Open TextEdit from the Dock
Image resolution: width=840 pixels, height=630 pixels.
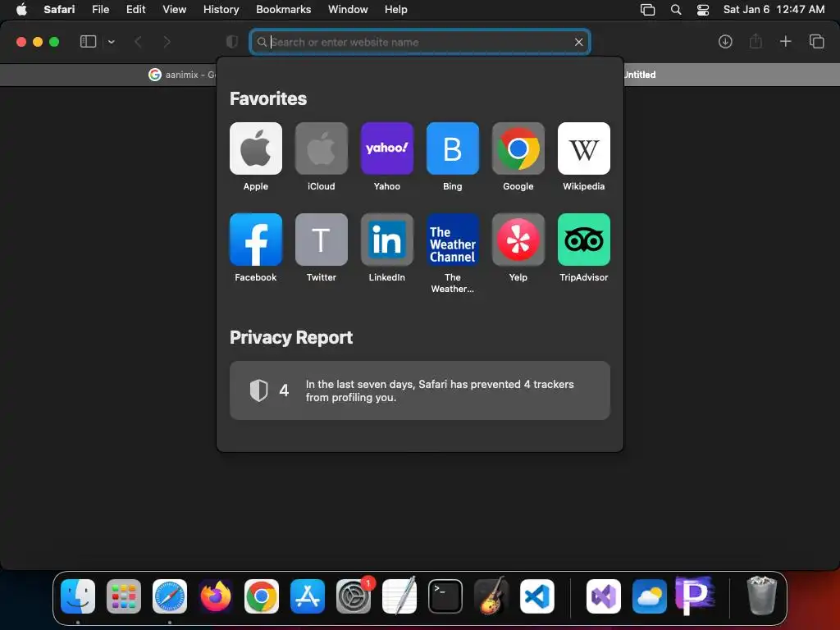click(399, 596)
